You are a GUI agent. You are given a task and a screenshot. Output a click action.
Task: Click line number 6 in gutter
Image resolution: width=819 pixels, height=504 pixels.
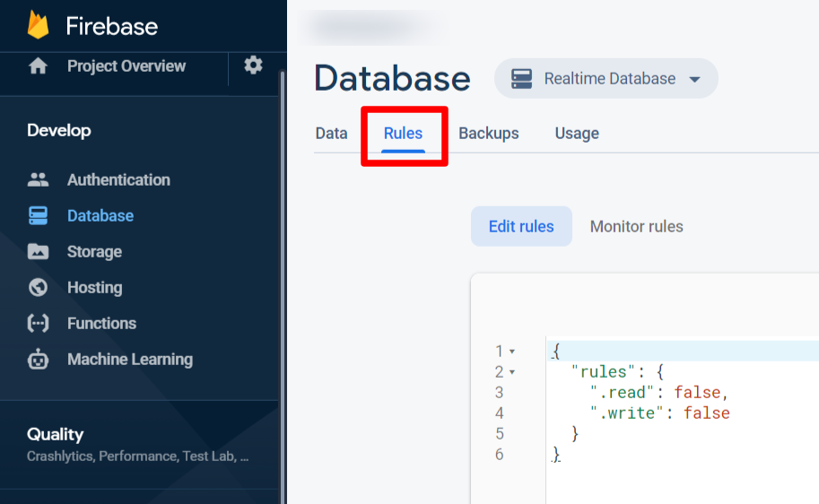coord(500,455)
